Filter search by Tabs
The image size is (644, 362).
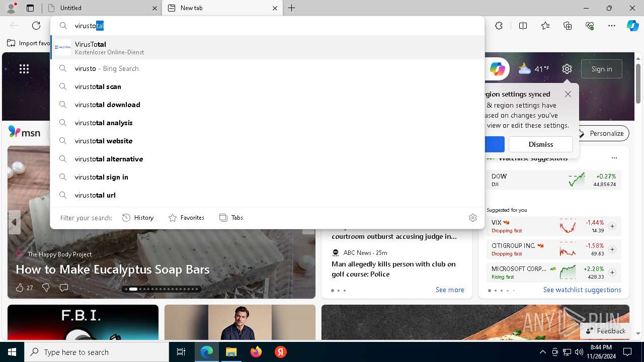pyautogui.click(x=231, y=218)
